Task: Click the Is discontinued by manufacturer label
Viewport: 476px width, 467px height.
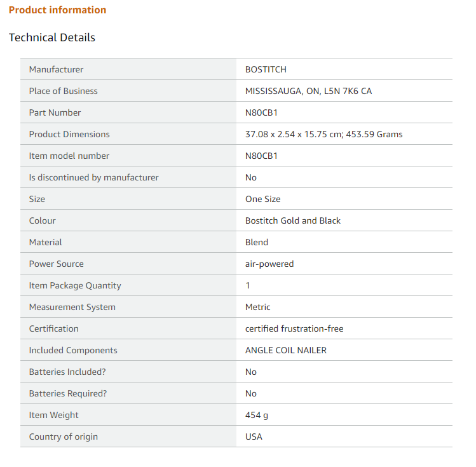Action: [x=94, y=177]
